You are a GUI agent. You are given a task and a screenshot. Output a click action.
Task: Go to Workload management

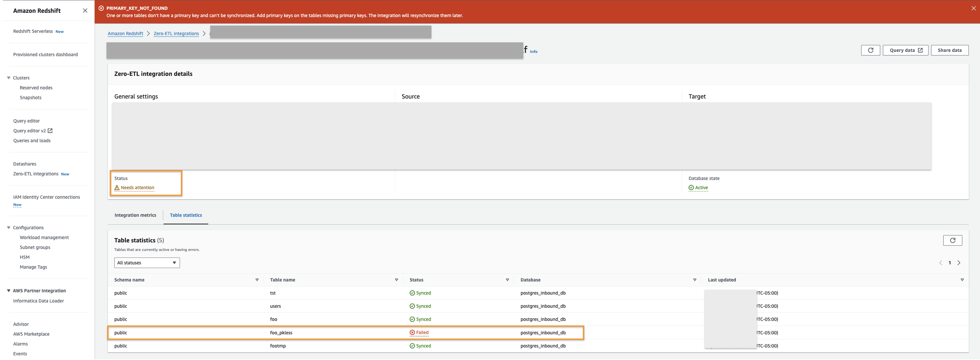pos(44,237)
